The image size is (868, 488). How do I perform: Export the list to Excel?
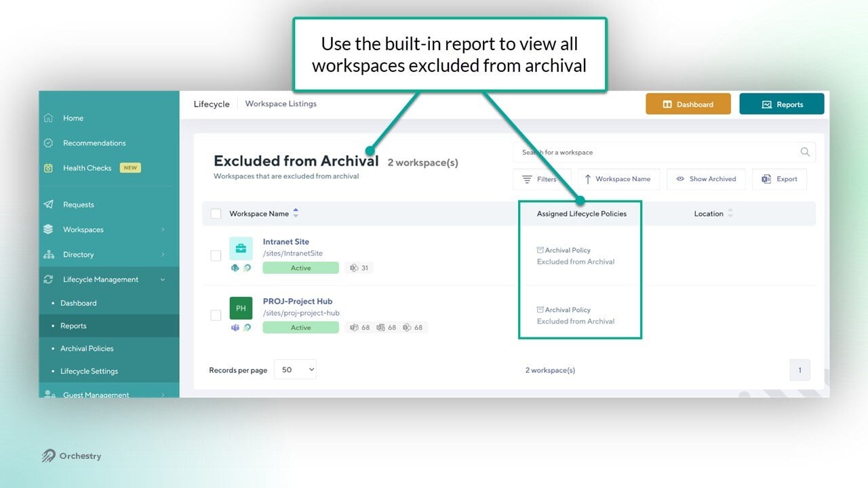[779, 179]
